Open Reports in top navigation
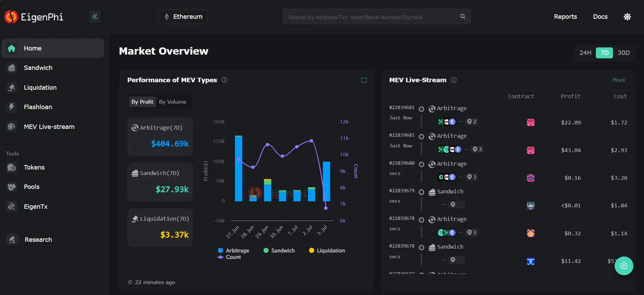The width and height of the screenshot is (644, 295). 565,17
